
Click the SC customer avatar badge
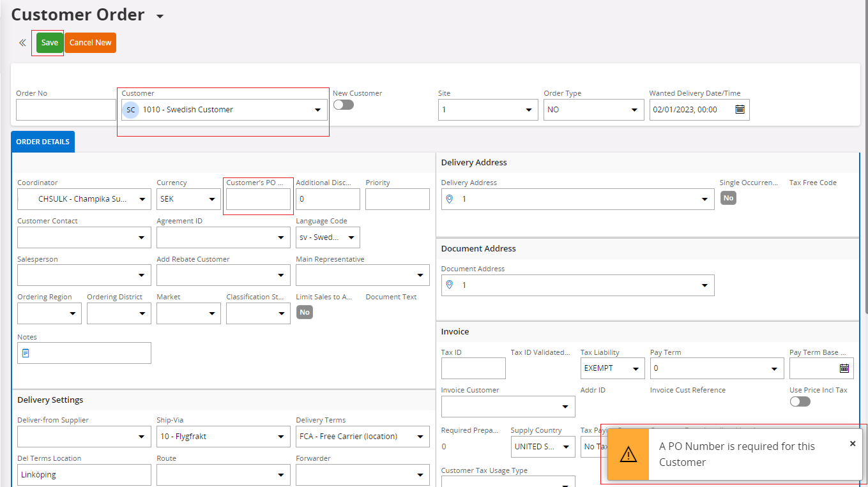131,110
